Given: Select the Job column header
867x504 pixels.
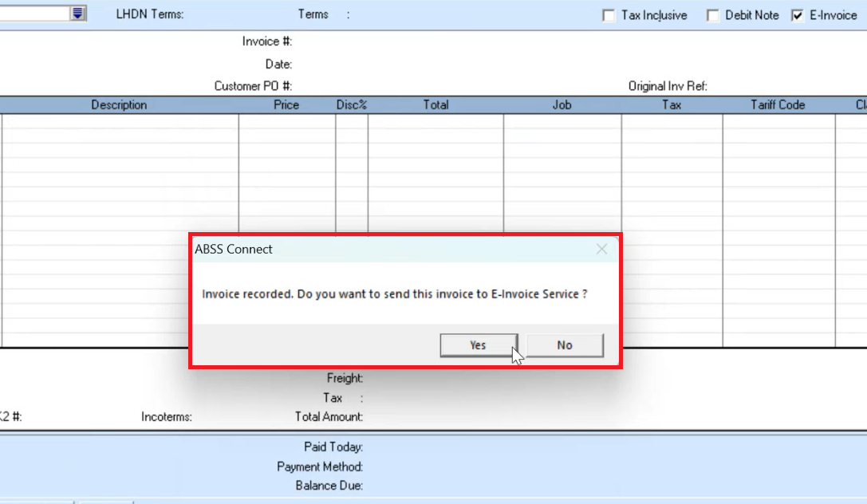Looking at the screenshot, I should 562,105.
